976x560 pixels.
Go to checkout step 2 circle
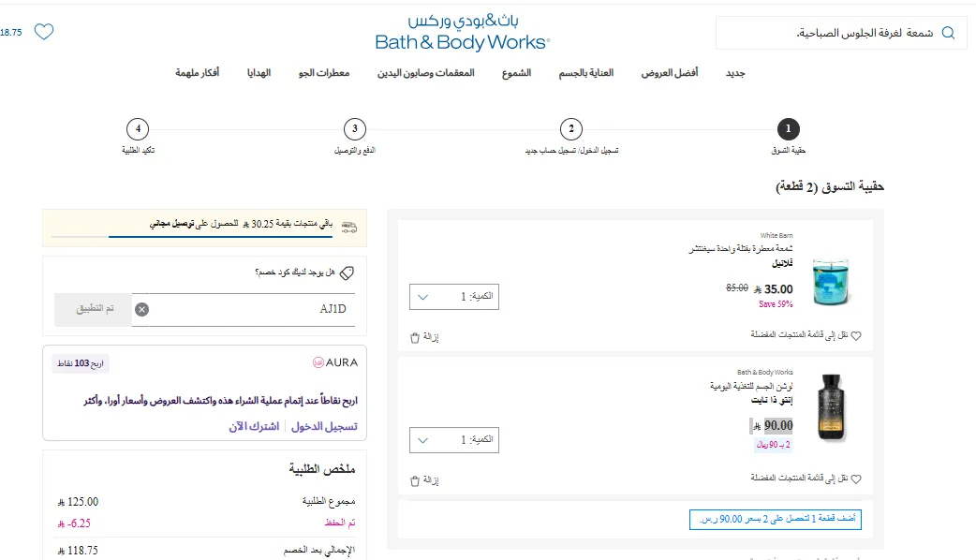[571, 129]
